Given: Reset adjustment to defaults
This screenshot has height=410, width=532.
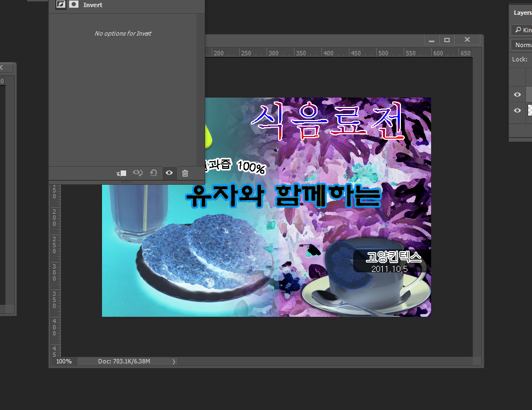Looking at the screenshot, I should [x=154, y=173].
